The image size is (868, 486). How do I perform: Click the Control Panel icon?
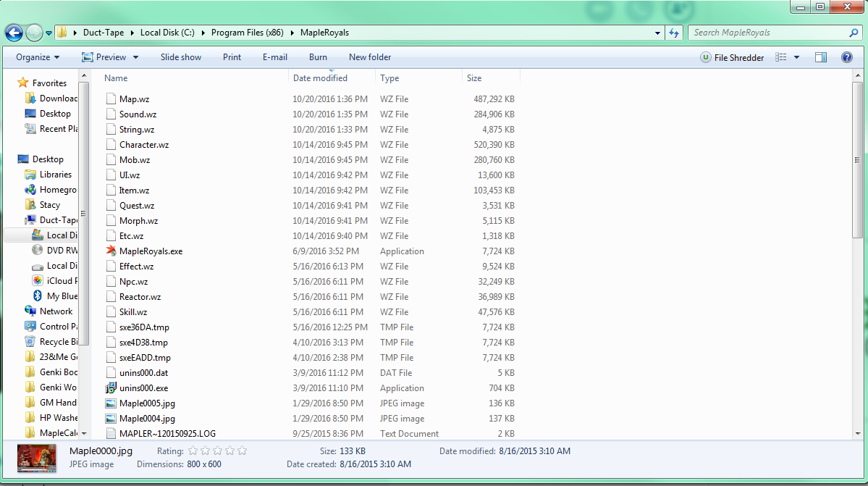pos(30,327)
